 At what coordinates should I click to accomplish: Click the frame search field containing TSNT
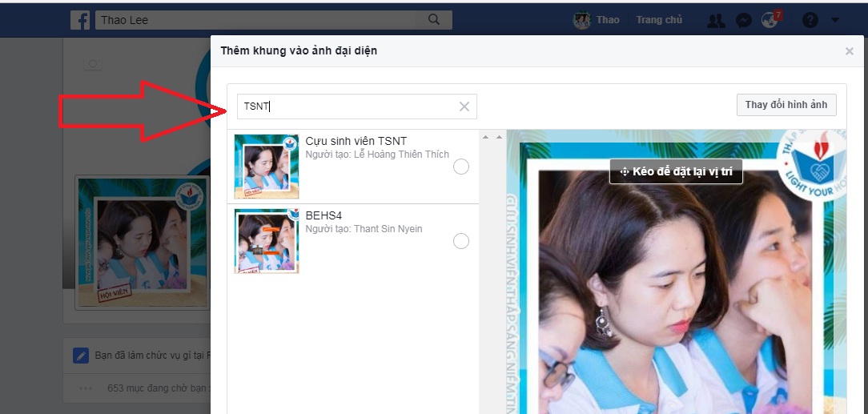point(356,107)
